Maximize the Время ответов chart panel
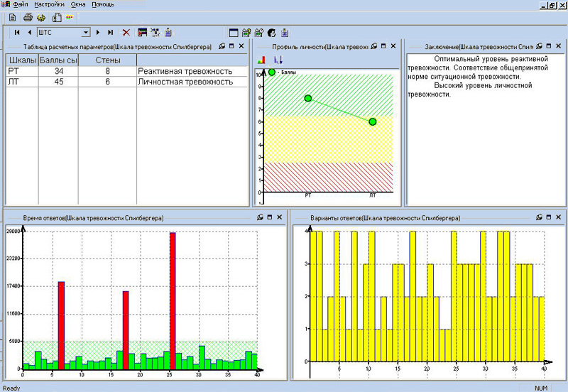 [x=269, y=217]
